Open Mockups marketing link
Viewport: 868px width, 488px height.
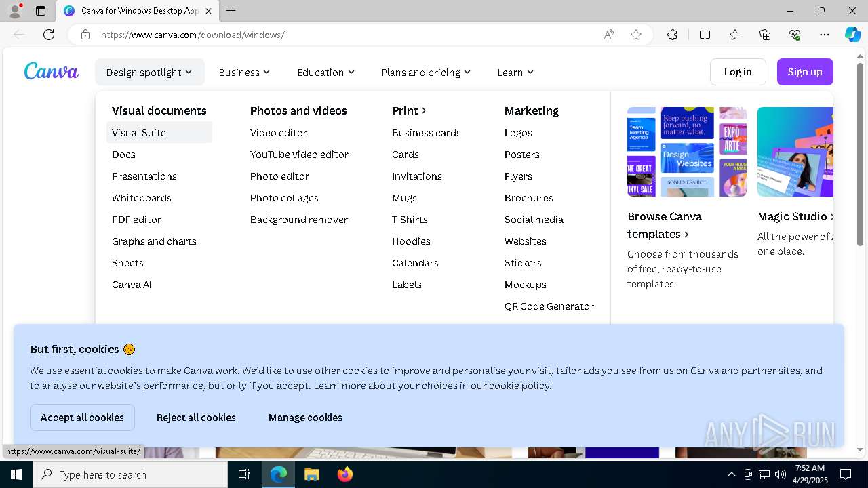click(x=526, y=285)
